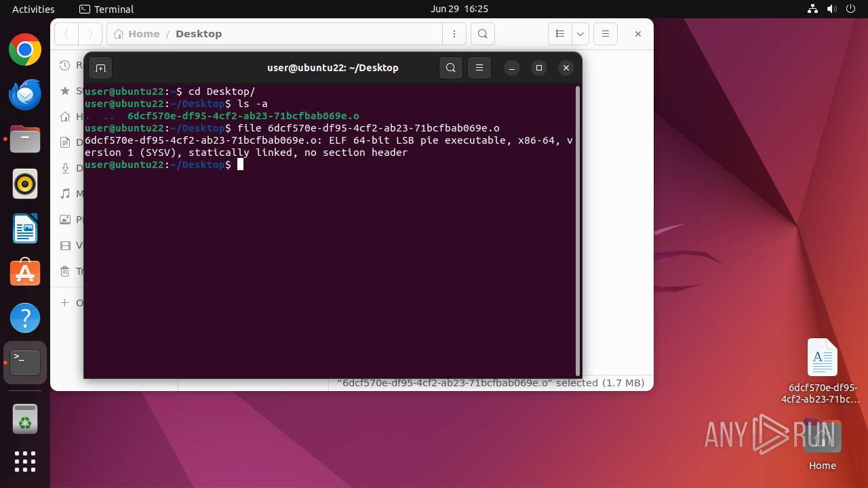Viewport: 868px width, 488px height.
Task: Open Files main menu
Action: pyautogui.click(x=606, y=34)
